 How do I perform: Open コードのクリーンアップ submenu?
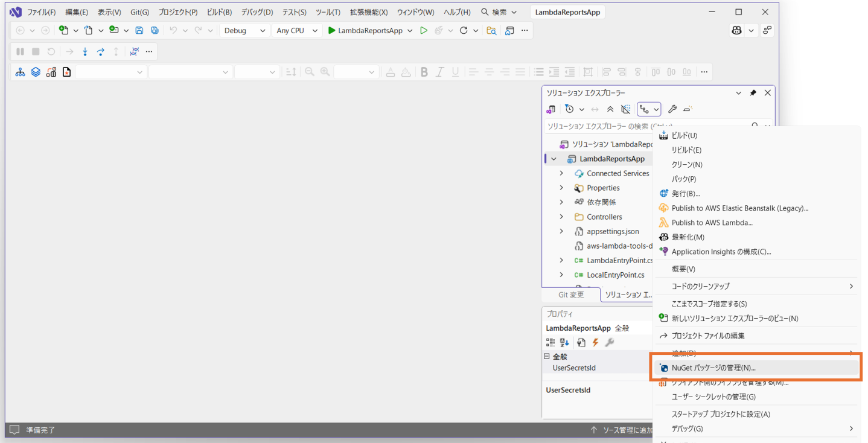click(756, 286)
